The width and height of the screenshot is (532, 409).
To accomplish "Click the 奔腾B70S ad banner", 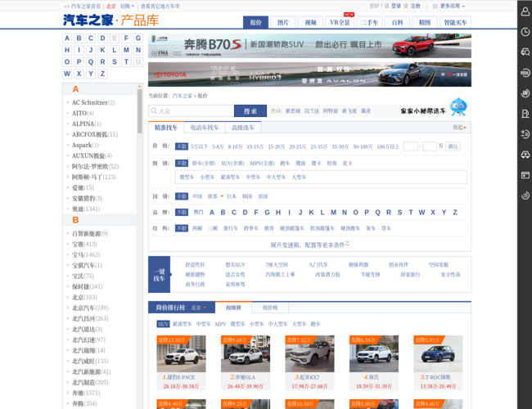I will pos(309,46).
